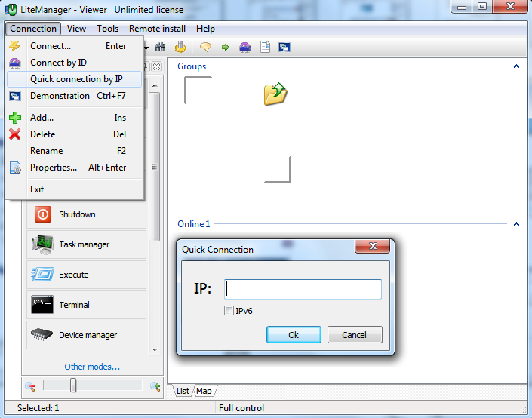Click the green plus Add icon
This screenshot has height=418, width=532.
coord(15,118)
